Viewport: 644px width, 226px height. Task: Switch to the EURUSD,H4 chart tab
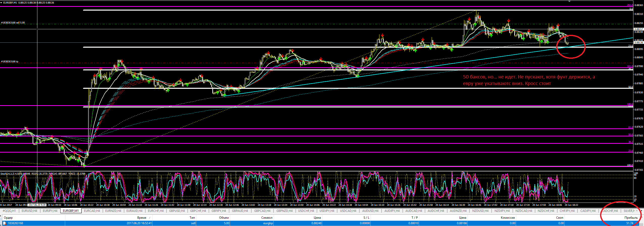29,211
